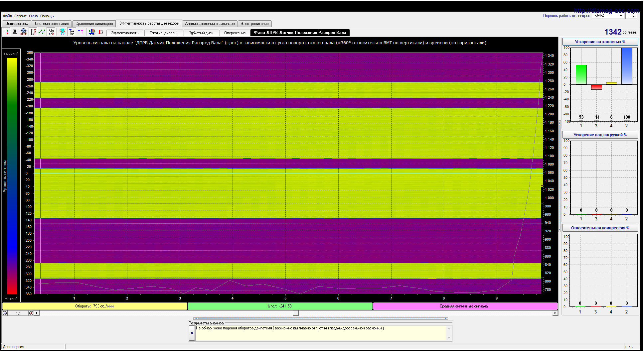Click time axis marker 9 on the chart
Viewport: 644px width, 351px height.
click(x=497, y=298)
